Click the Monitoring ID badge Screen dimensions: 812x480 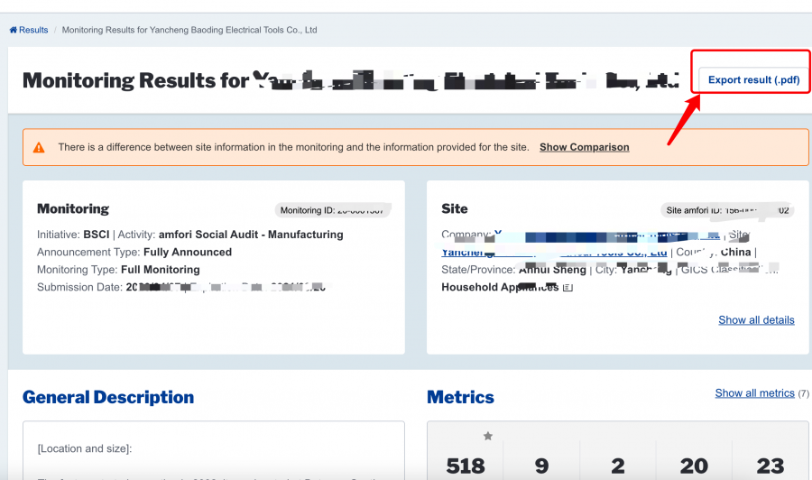[x=332, y=210]
